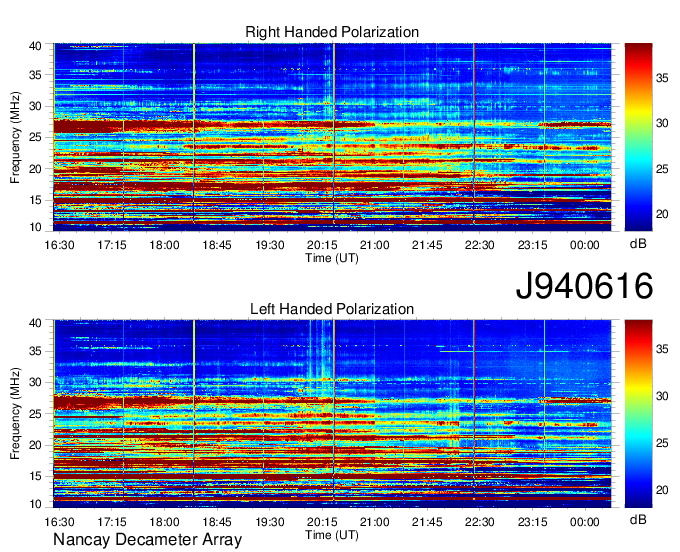Click the 'dB' unit label under the Right Handed colorbar
The image size is (680, 552).
(x=638, y=244)
